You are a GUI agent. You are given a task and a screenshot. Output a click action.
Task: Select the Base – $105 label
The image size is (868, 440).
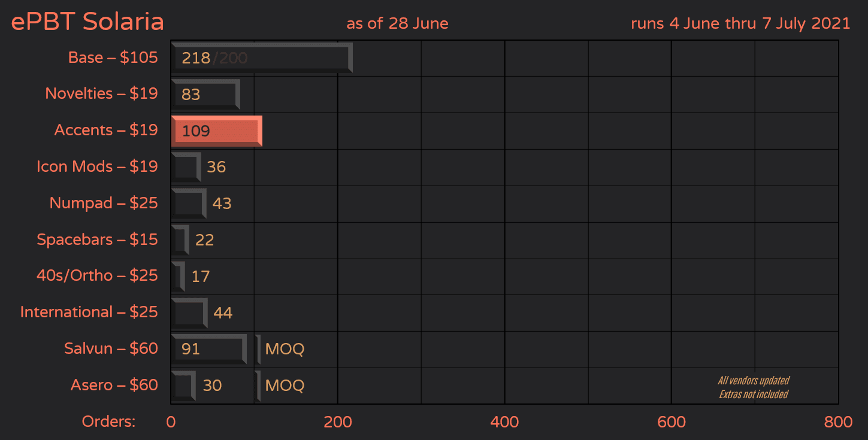pyautogui.click(x=113, y=57)
